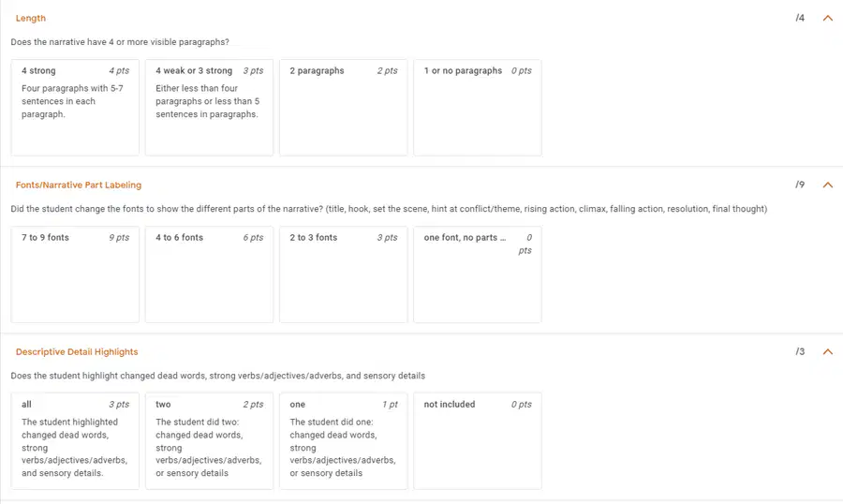Image resolution: width=843 pixels, height=504 pixels.
Task: Collapse the Descriptive Detail Highlights chevron
Action: pos(827,352)
